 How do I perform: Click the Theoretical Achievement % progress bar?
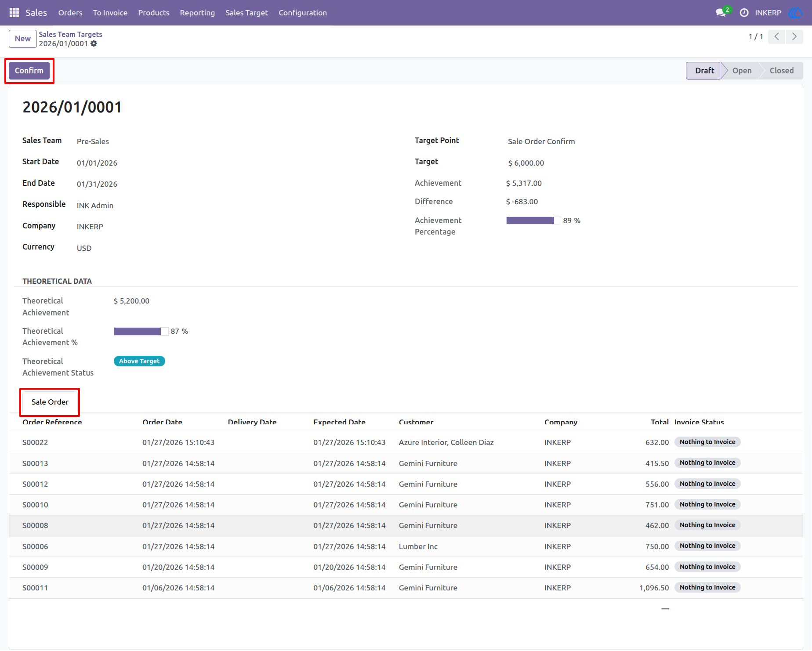click(x=141, y=331)
